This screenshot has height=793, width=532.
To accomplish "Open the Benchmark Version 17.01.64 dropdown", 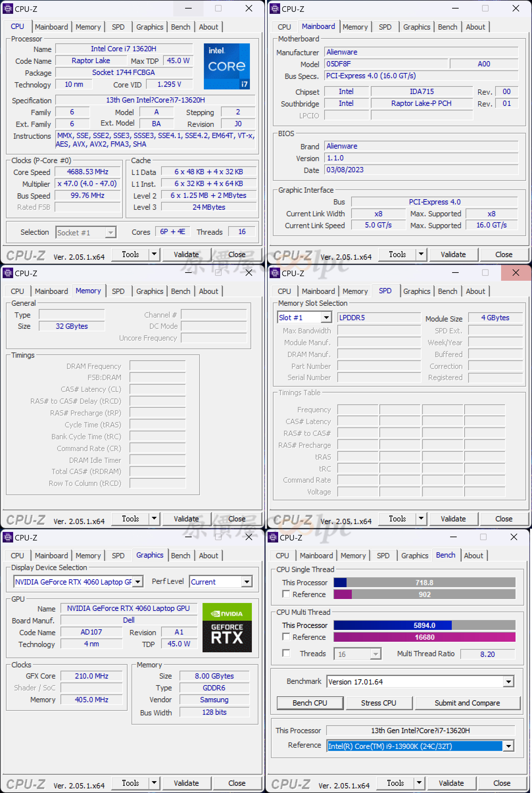I will point(421,682).
